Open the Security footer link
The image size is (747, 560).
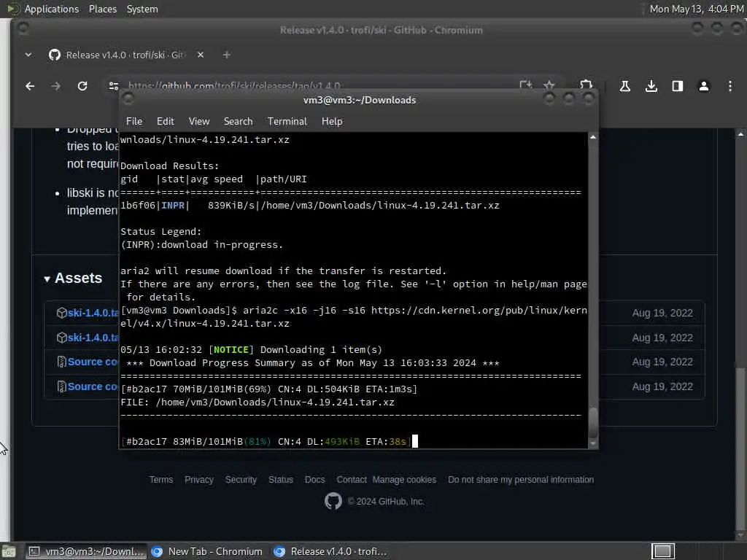(241, 480)
